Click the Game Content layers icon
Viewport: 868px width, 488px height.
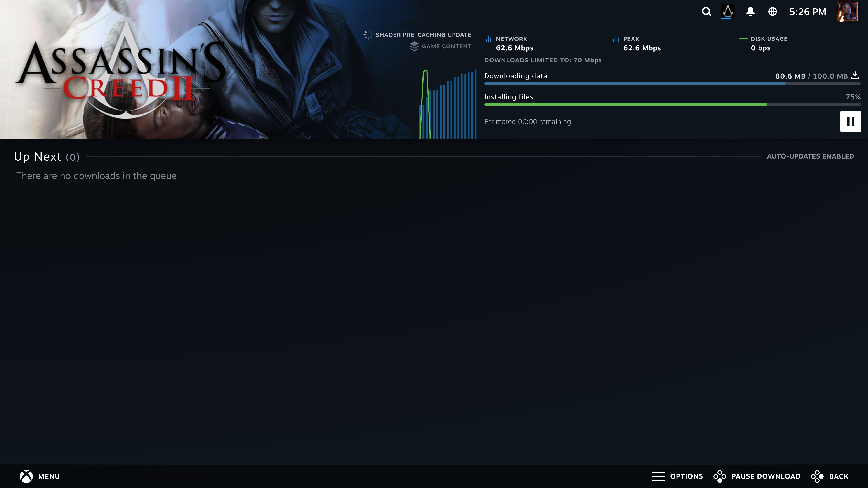(x=414, y=47)
